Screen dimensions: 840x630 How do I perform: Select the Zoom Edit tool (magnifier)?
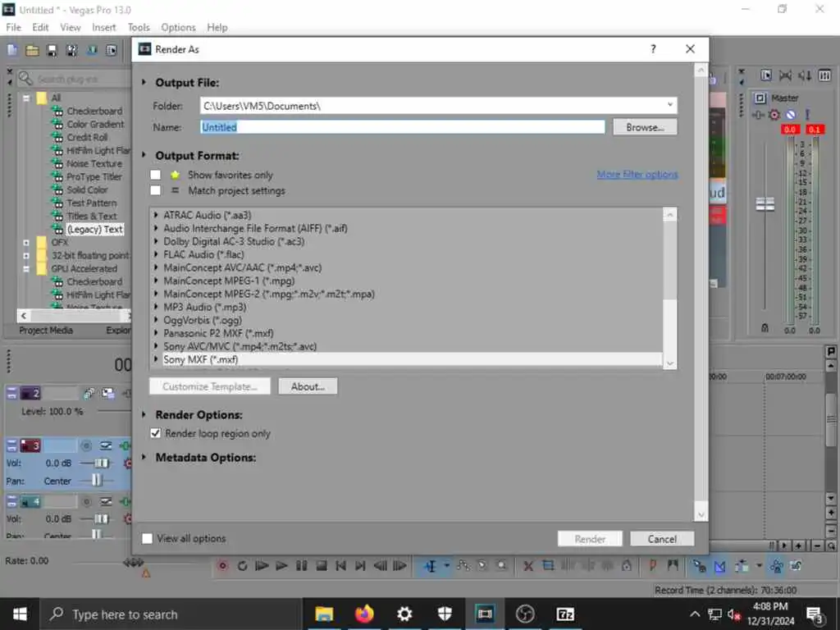[501, 566]
